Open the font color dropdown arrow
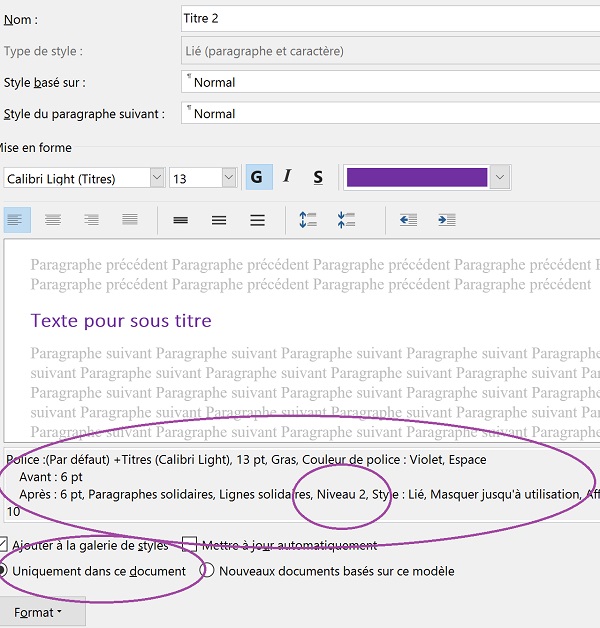600x628 pixels. pos(500,177)
